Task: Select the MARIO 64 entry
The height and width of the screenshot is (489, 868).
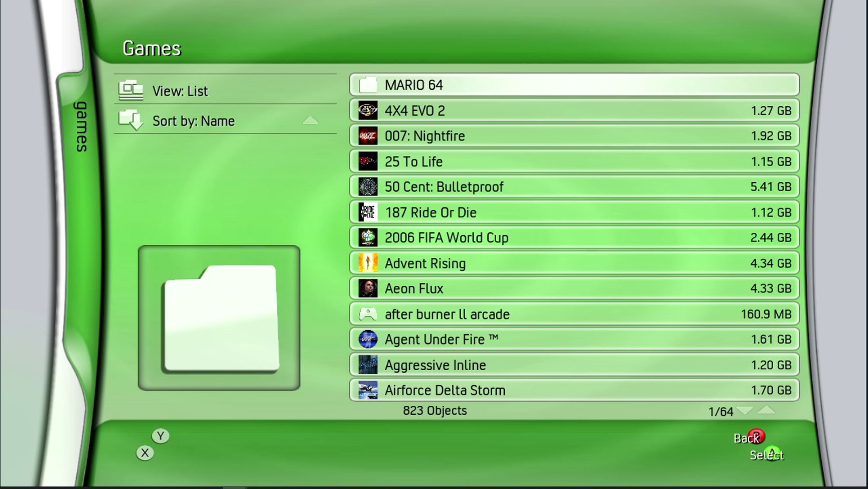Action: [x=574, y=85]
